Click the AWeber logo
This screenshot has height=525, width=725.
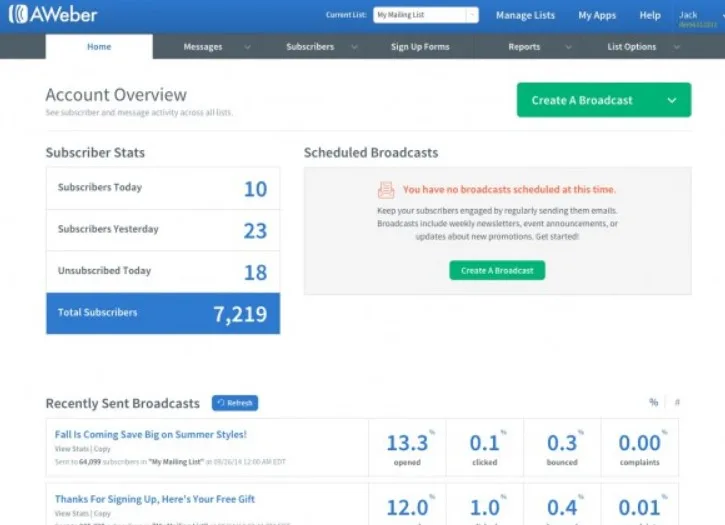click(53, 15)
